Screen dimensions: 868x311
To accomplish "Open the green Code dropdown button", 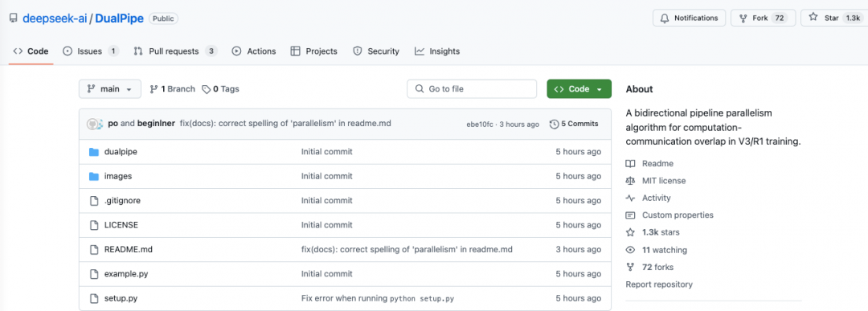I will tap(579, 89).
